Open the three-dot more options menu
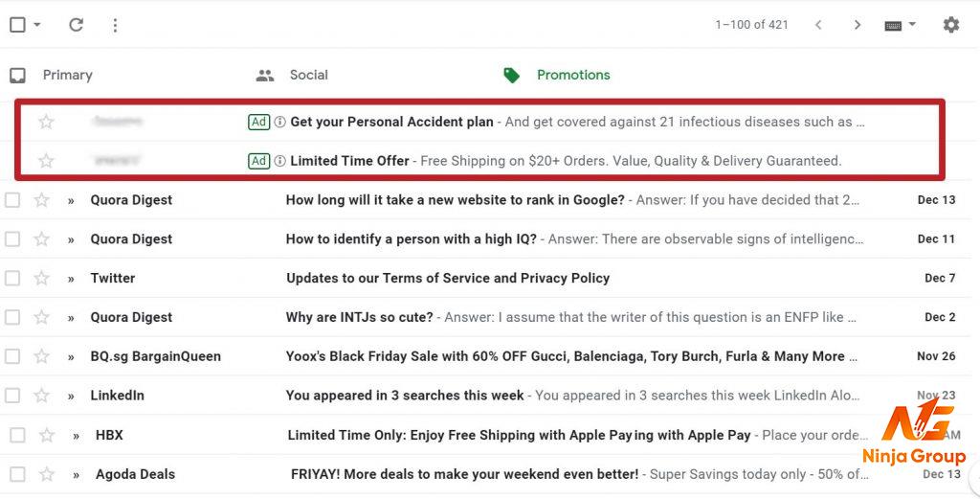980x499 pixels. click(115, 25)
